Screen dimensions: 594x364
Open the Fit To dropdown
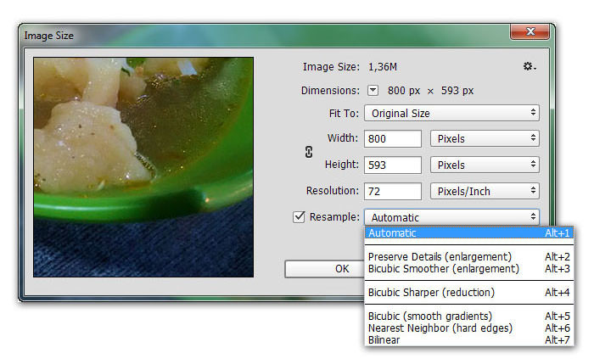pos(452,113)
